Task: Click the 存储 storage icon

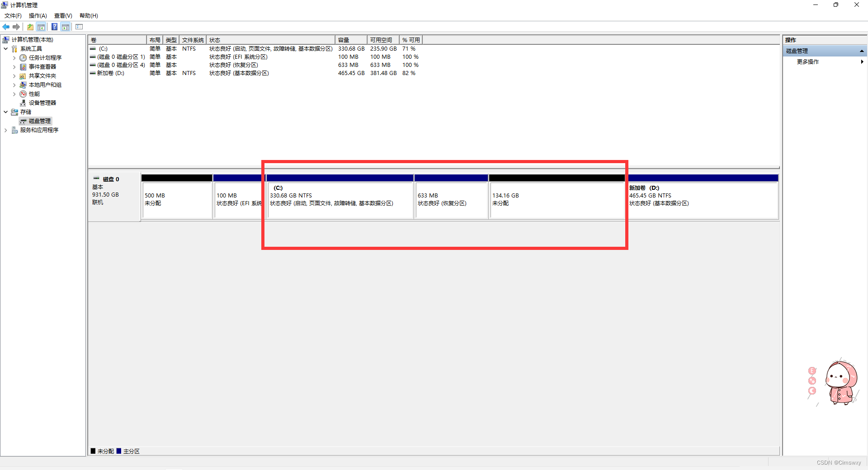Action: click(14, 112)
